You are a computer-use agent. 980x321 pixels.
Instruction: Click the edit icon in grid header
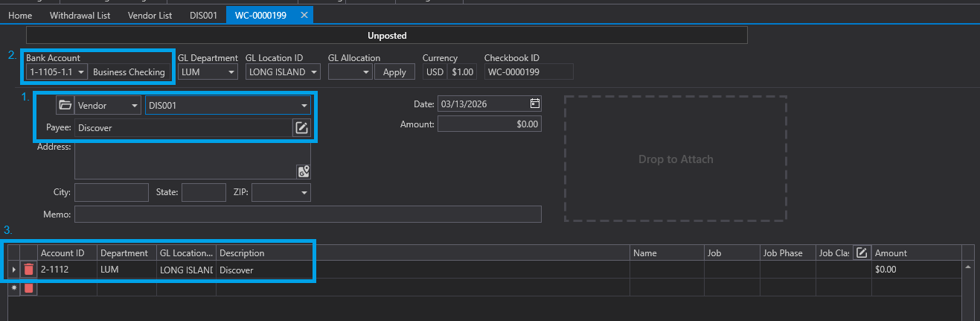[x=862, y=253]
